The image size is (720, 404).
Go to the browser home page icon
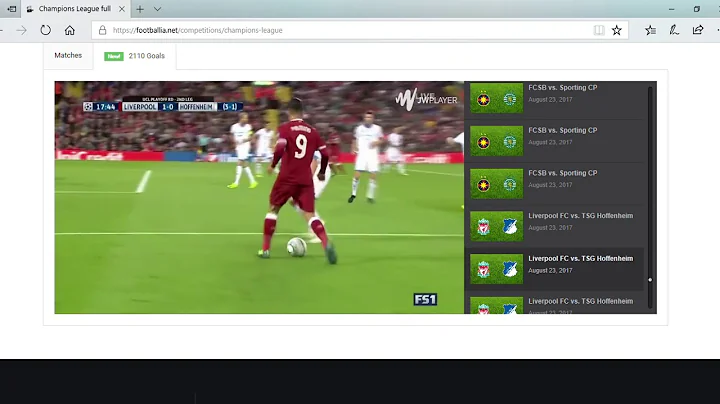pos(69,30)
